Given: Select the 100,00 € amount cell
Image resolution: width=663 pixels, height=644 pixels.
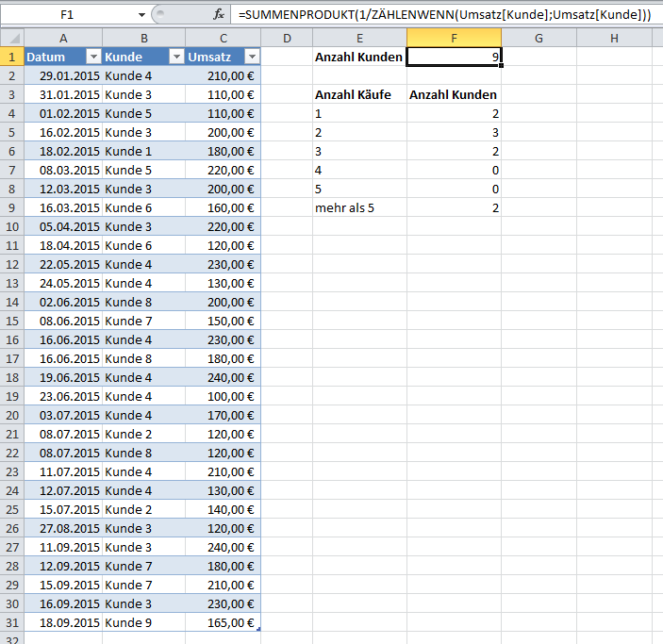Looking at the screenshot, I should [224, 396].
